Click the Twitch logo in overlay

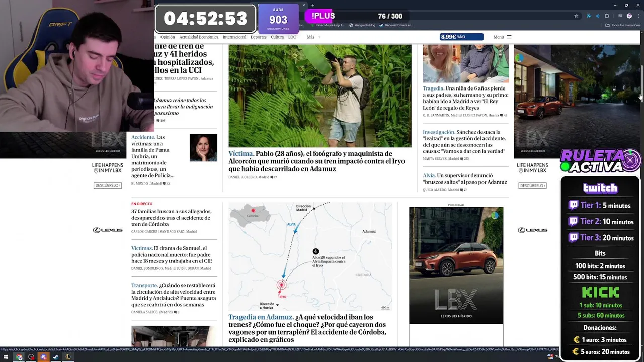point(600,188)
